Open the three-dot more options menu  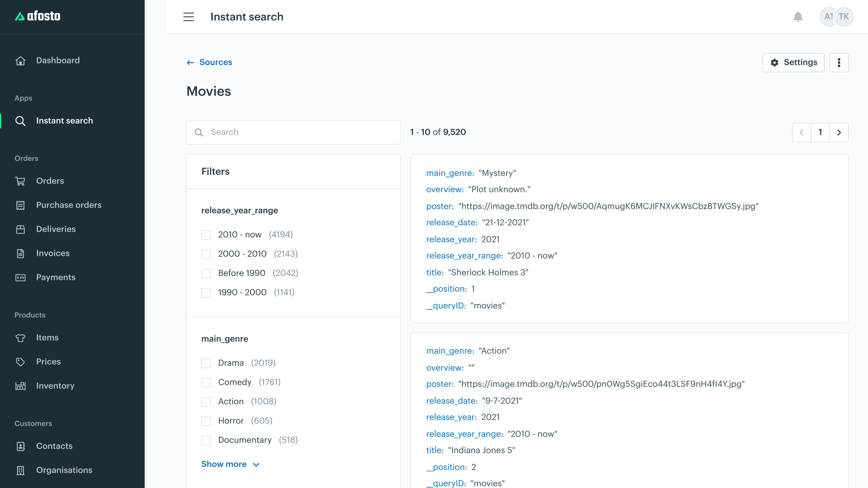(839, 62)
